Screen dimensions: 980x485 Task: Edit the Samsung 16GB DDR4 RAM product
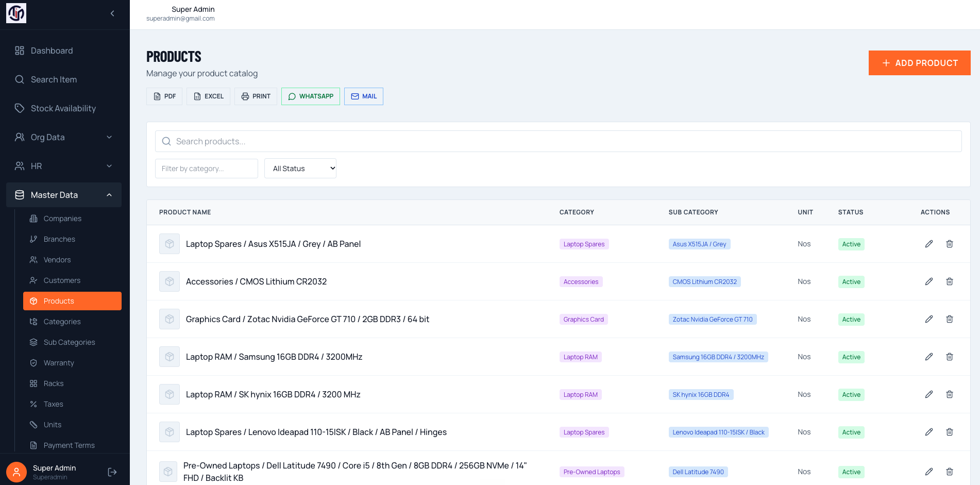coord(929,357)
